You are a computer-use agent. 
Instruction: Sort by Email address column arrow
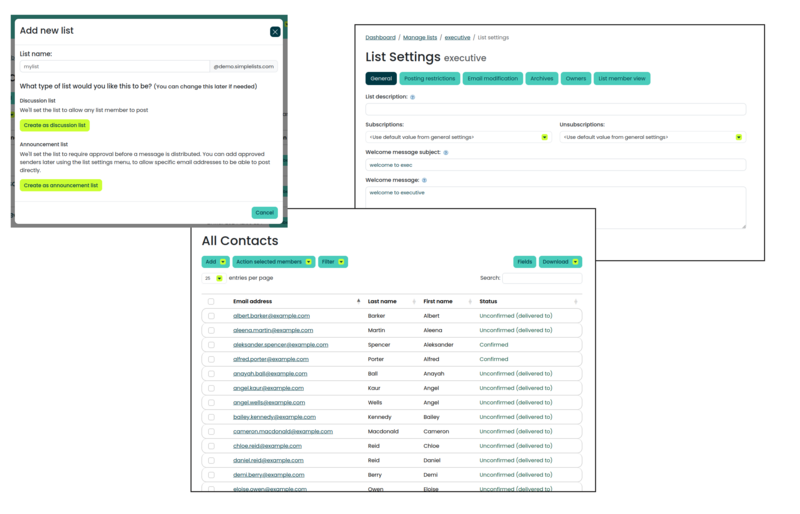358,301
